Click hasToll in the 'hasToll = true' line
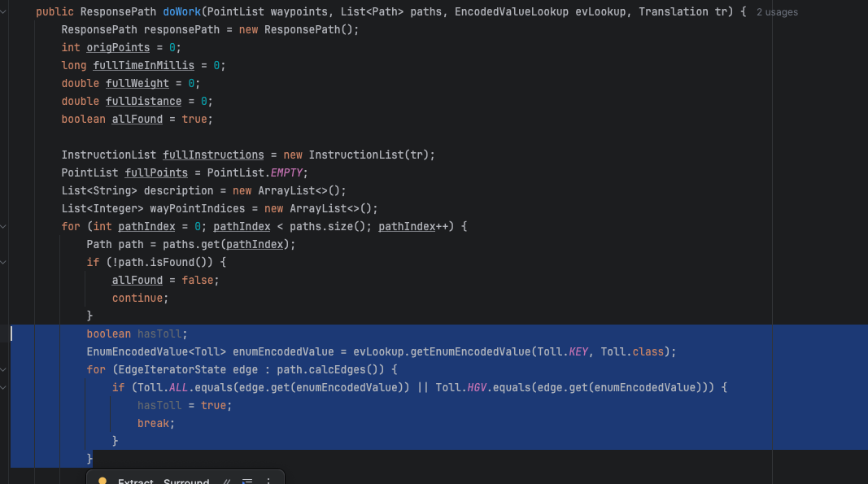The height and width of the screenshot is (484, 868). point(159,405)
